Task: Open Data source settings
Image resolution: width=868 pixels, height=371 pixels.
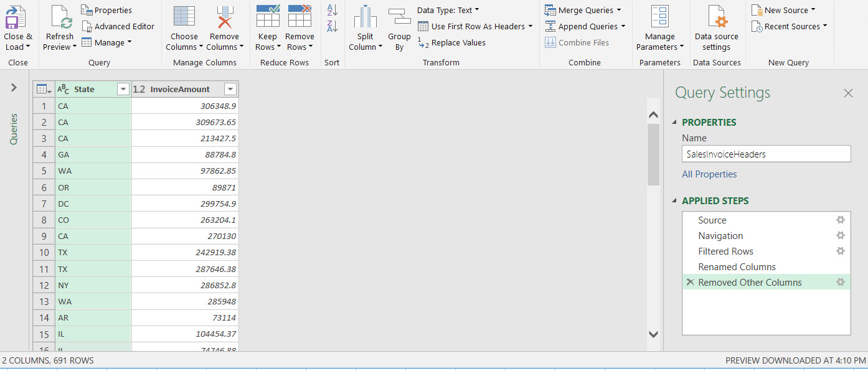Action: 716,17
